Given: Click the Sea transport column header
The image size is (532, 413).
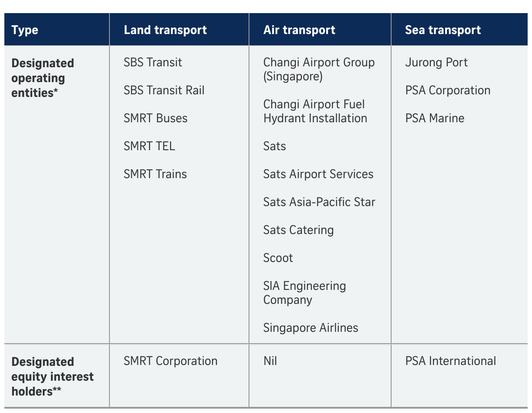Looking at the screenshot, I should tap(443, 30).
